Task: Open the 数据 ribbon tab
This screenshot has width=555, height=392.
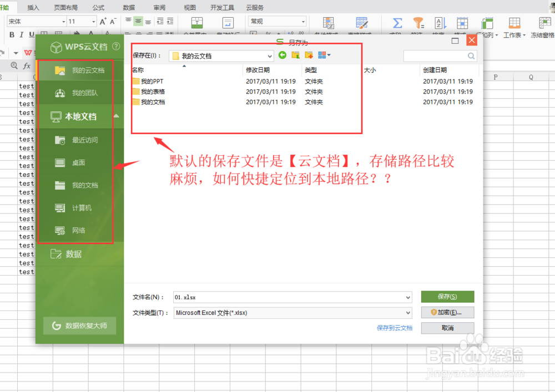Action: pos(129,7)
